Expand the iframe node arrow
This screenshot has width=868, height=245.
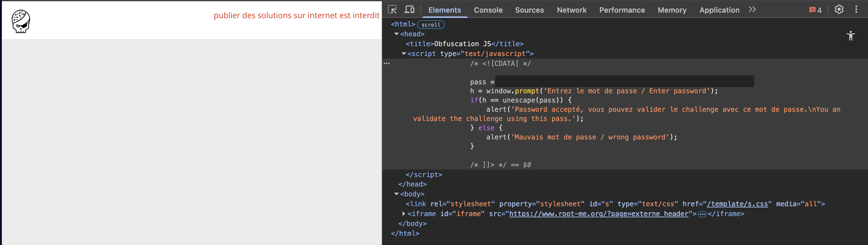pos(404,214)
